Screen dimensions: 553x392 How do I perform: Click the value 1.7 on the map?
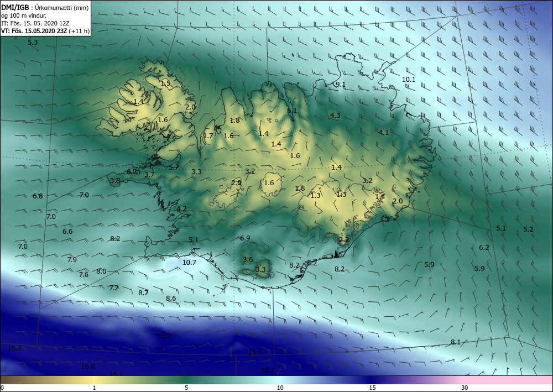[x=208, y=135]
